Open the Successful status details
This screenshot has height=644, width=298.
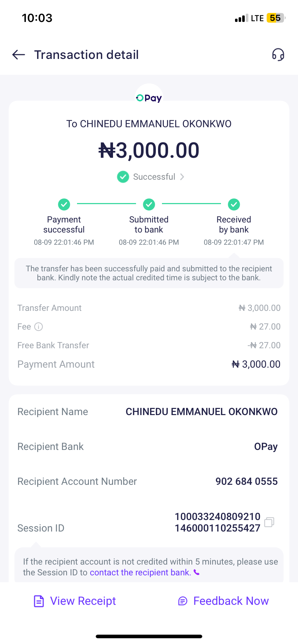(154, 177)
